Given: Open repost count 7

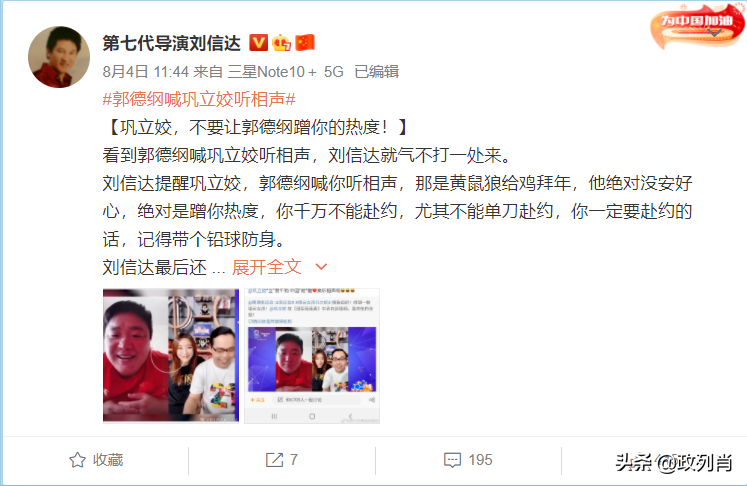Looking at the screenshot, I should pos(293,460).
